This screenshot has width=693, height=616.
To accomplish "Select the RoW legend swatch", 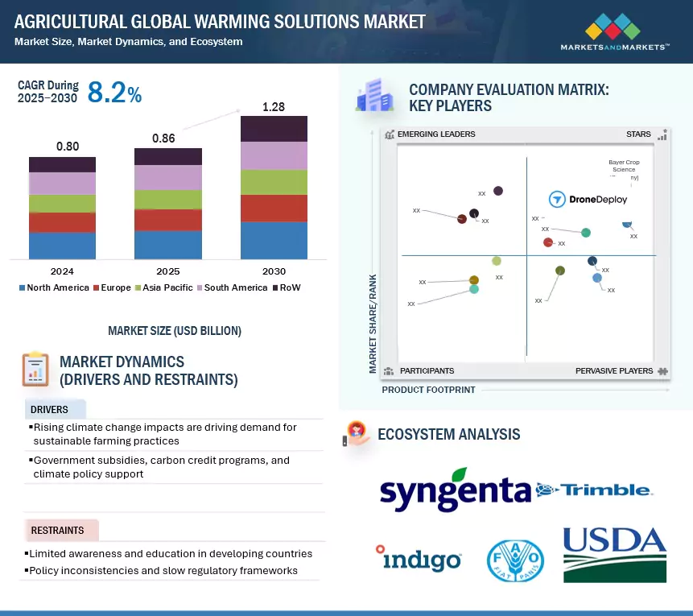I will click(275, 287).
